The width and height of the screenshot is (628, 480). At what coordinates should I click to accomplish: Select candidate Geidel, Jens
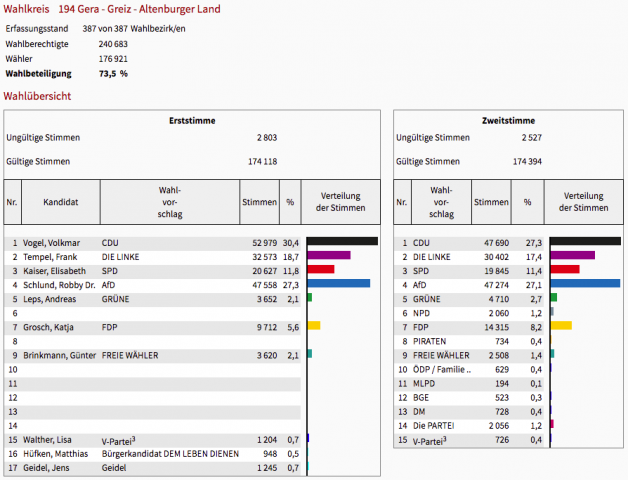[x=46, y=468]
